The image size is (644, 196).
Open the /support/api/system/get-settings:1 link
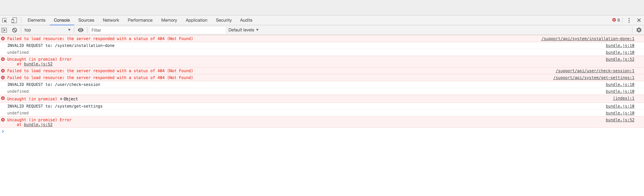594,78
